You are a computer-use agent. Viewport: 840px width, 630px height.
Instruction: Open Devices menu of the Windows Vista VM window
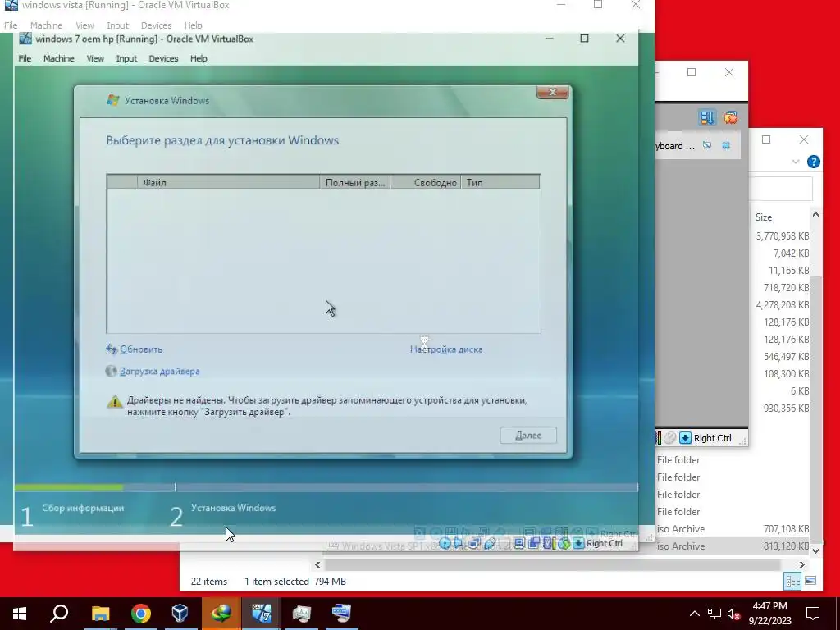[x=157, y=25]
